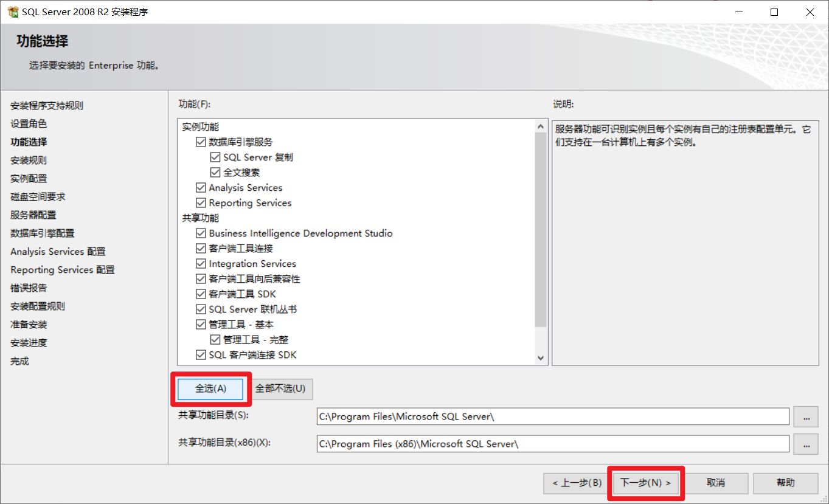Uncheck Business Intelligence Development Studio
Viewport: 829px width, 504px height.
pyautogui.click(x=201, y=233)
